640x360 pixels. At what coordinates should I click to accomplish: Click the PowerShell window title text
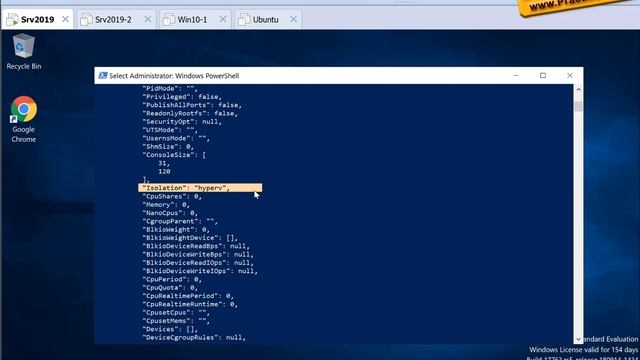174,76
